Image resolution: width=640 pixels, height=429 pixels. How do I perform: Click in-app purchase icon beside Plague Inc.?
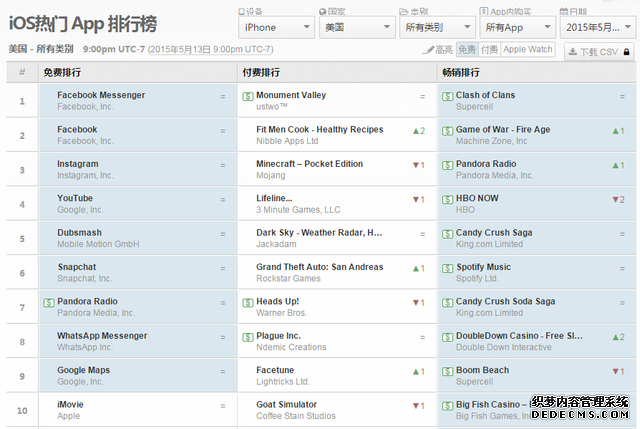point(248,337)
